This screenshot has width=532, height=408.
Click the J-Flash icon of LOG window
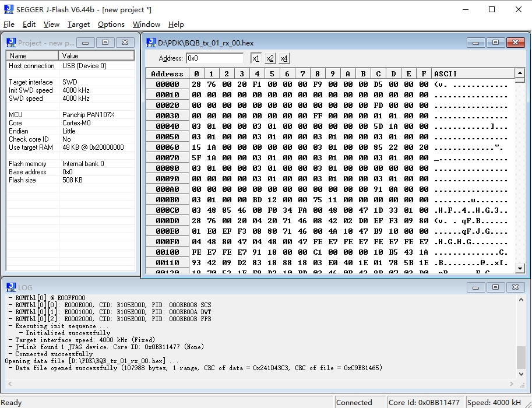11,287
